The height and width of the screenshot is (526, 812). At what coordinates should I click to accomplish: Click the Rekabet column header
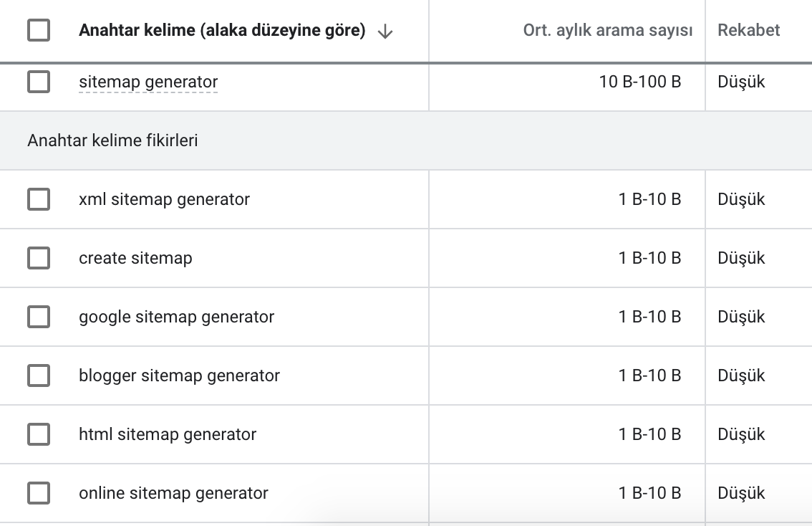click(x=748, y=30)
